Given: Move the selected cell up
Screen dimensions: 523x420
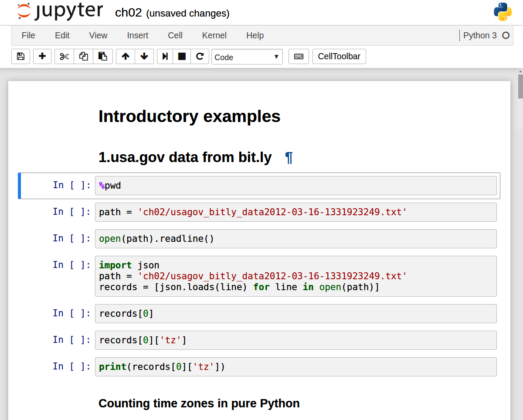Looking at the screenshot, I should coord(126,57).
